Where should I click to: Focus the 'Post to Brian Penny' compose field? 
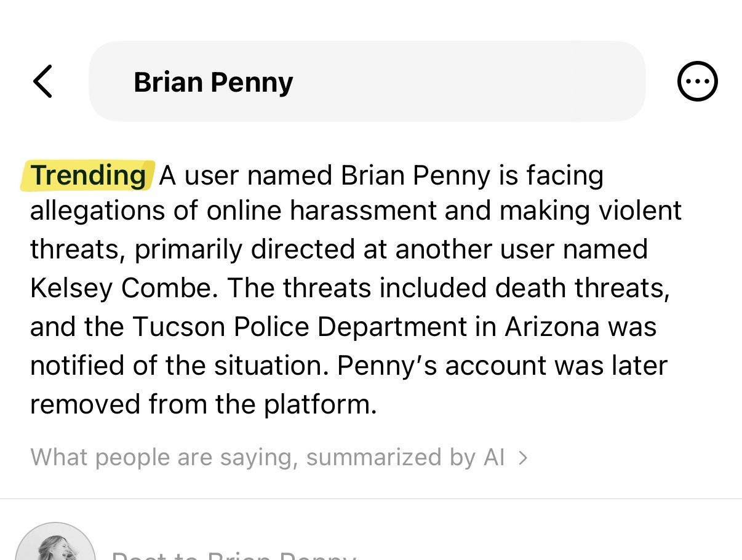coord(234,554)
